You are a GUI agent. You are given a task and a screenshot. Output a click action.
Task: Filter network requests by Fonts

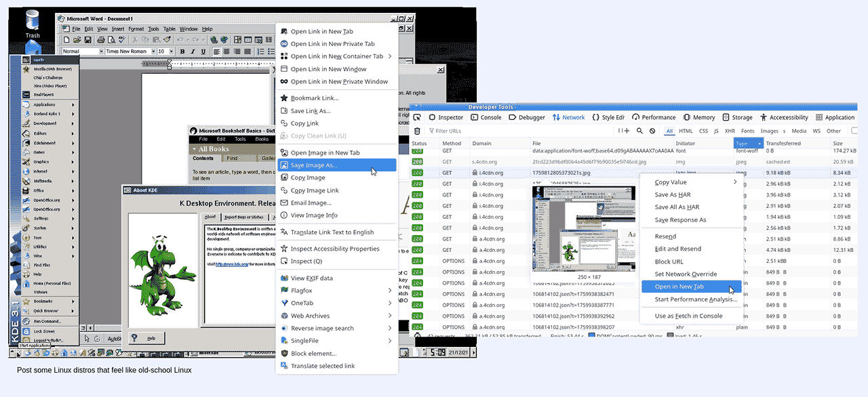coord(747,131)
